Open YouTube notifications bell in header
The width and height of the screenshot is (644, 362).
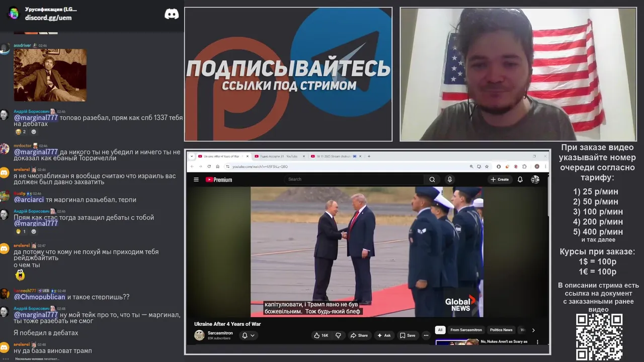[x=520, y=179]
